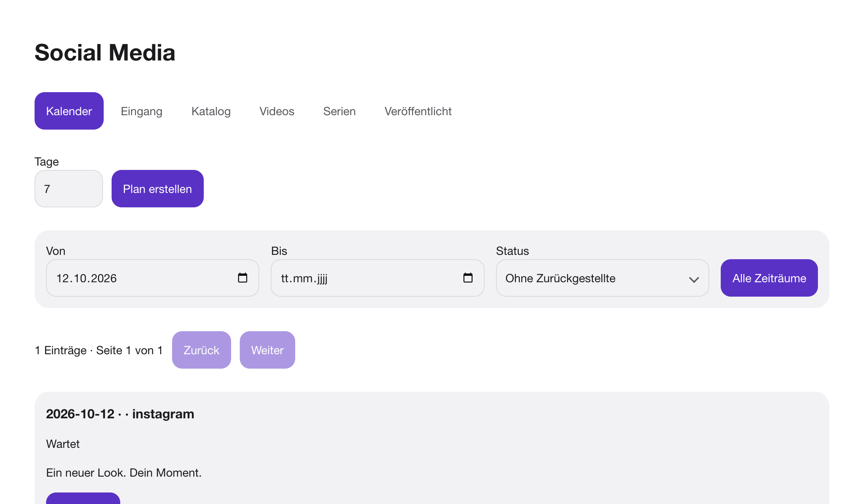Click the Weiter pagination button
Screen dimensions: 864x504
[x=267, y=350]
